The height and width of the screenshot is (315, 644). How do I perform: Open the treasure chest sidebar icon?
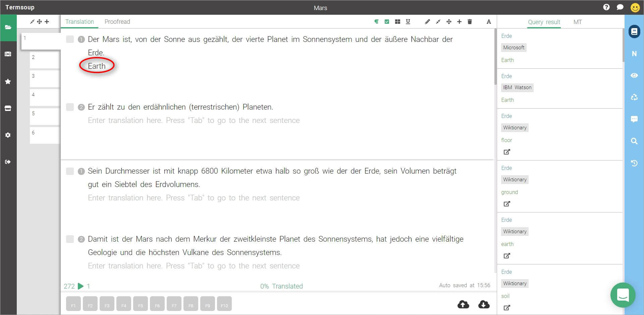[8, 54]
